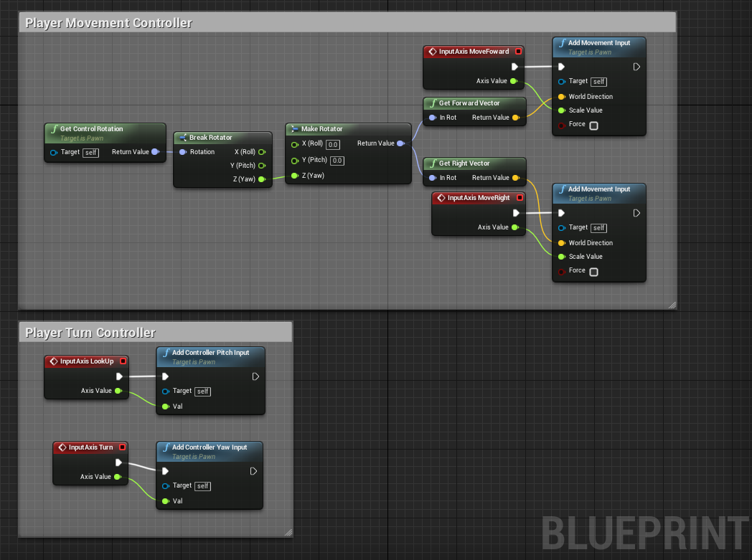
Task: Click Add Controller Yaw Input exec output pin
Action: click(x=254, y=471)
